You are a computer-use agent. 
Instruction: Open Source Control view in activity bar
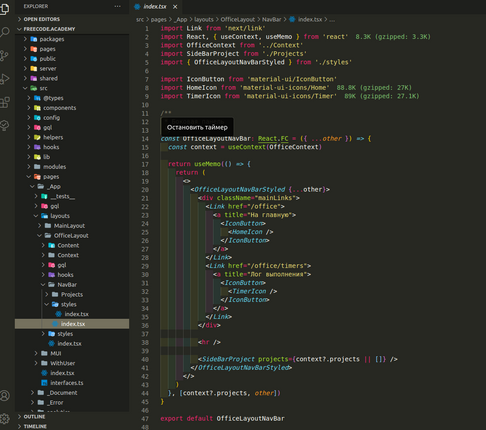(x=4, y=56)
